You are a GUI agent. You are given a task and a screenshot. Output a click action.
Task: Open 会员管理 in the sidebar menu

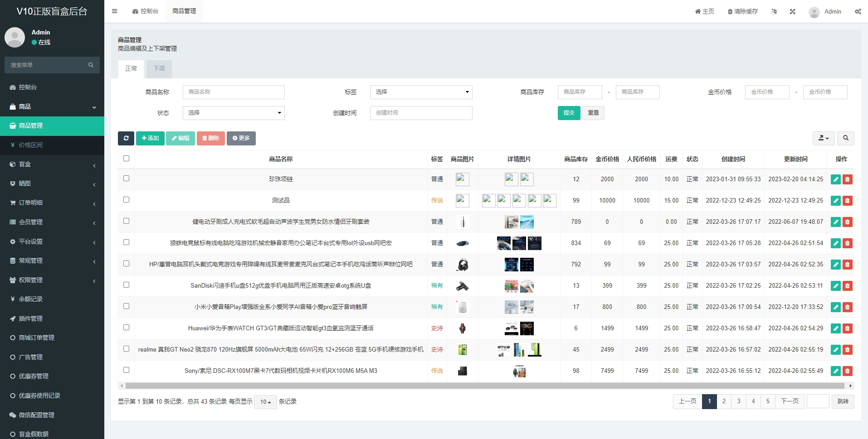(52, 222)
